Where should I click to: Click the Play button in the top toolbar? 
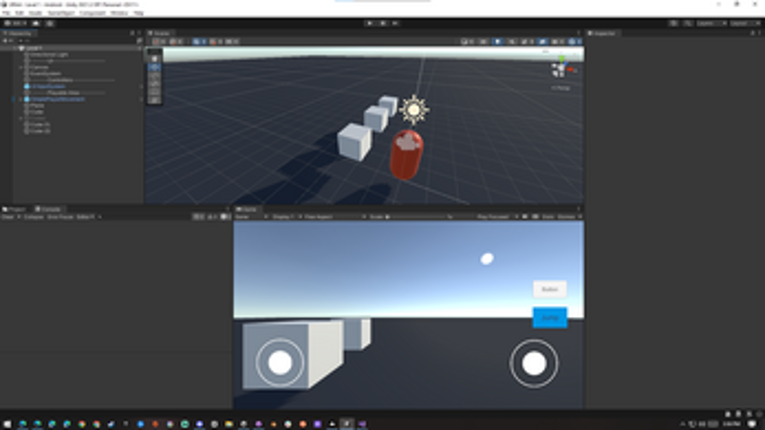(x=370, y=23)
